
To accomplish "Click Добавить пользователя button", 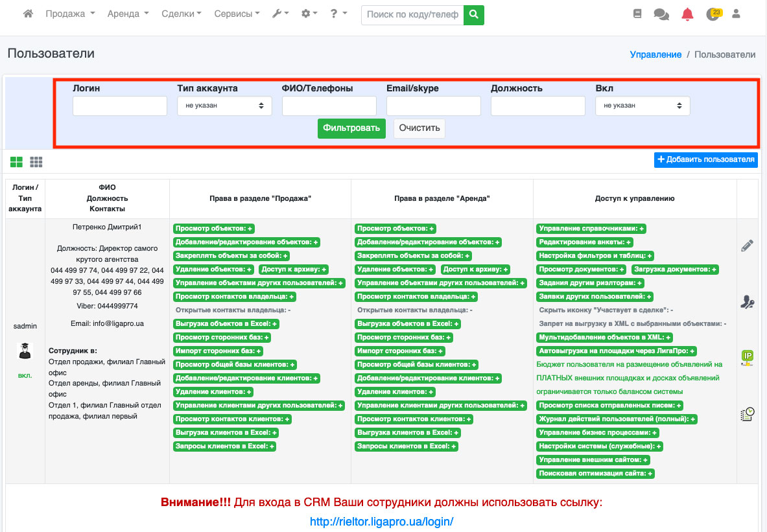I will (x=705, y=159).
